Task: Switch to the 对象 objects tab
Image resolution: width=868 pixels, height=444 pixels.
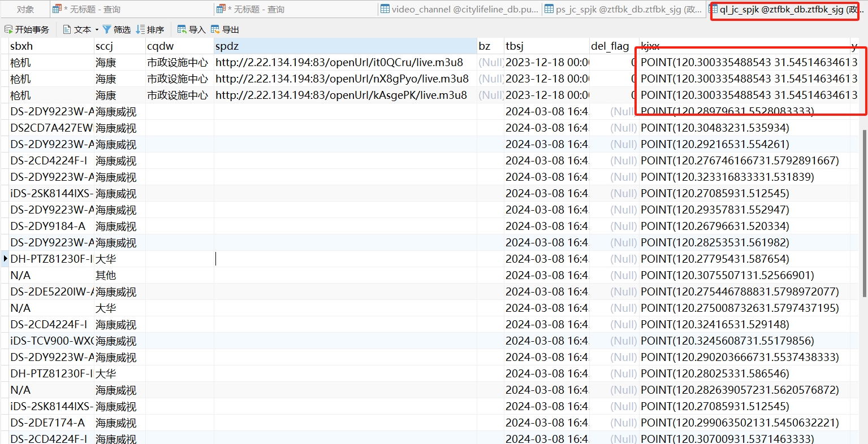Action: (x=25, y=9)
